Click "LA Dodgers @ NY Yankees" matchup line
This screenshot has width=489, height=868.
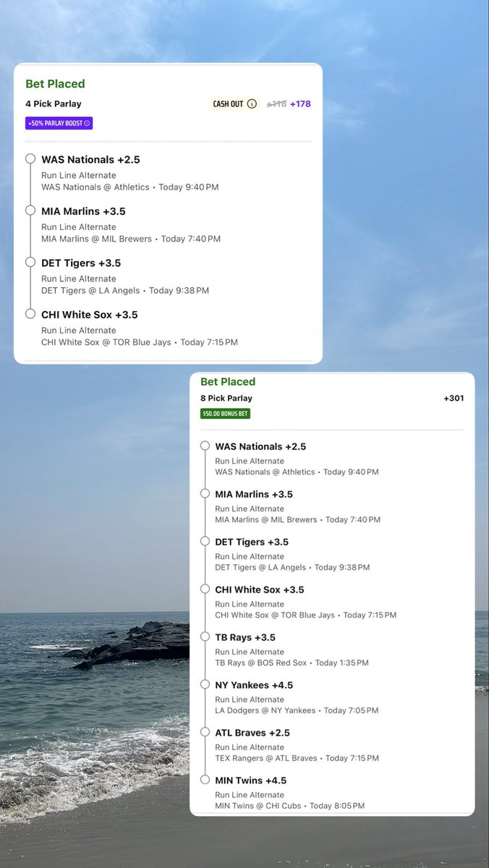pyautogui.click(x=265, y=710)
